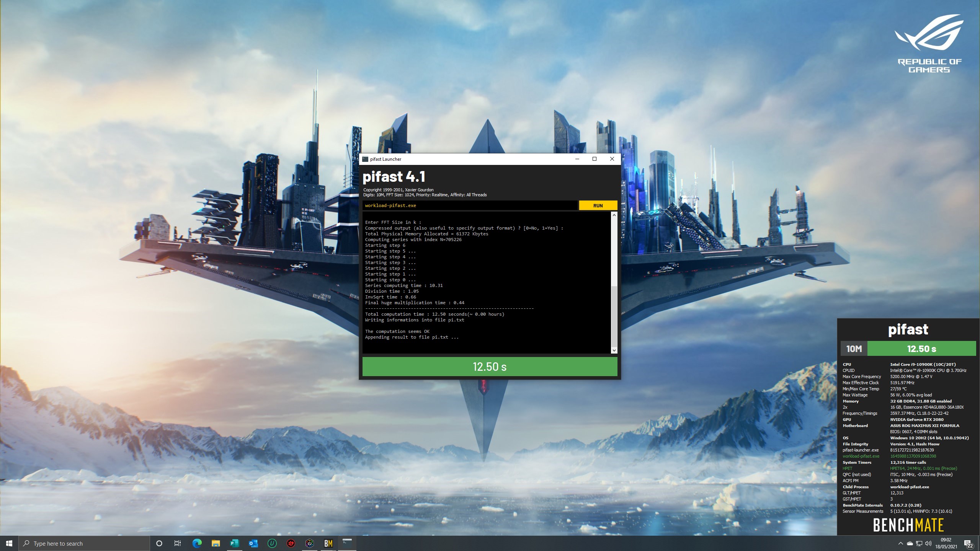Click the BENCHMATE logo in overlay panel

coord(908,525)
